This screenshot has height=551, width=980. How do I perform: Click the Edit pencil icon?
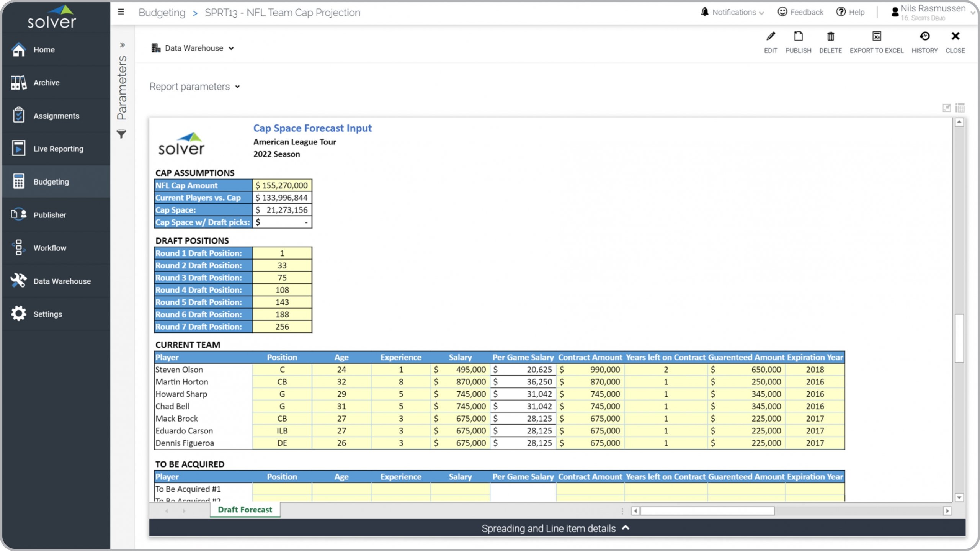click(770, 37)
